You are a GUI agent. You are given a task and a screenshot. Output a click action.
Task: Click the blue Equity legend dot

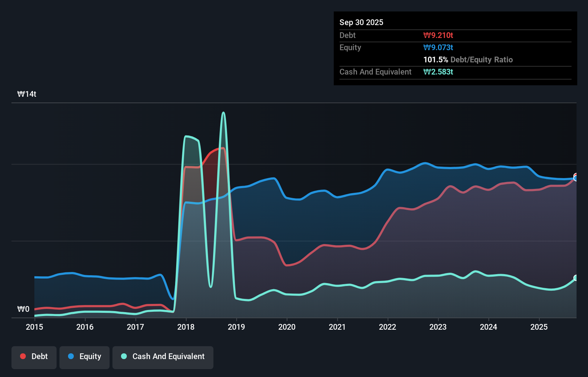pos(71,356)
